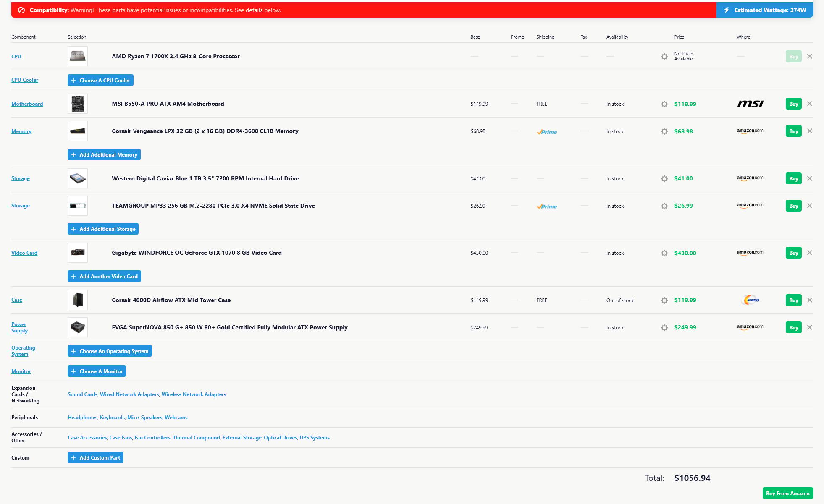Open gear settings for Western Digital hard drive
The image size is (824, 504).
coord(664,179)
